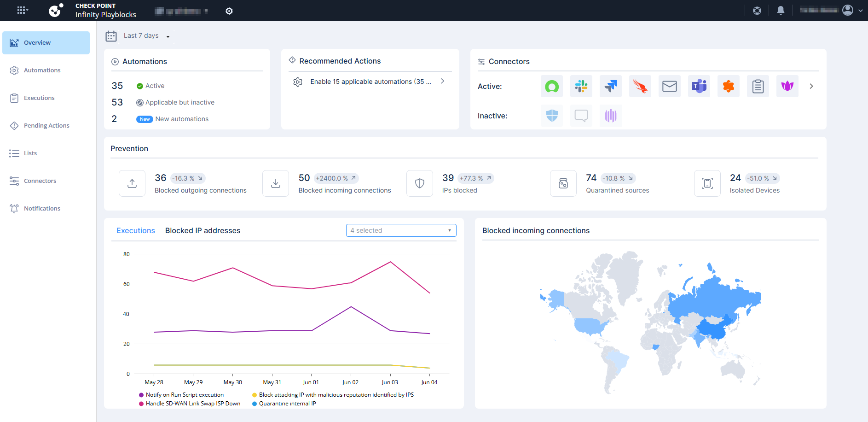Show more active connectors with arrow
The width and height of the screenshot is (868, 422).
[x=811, y=86]
